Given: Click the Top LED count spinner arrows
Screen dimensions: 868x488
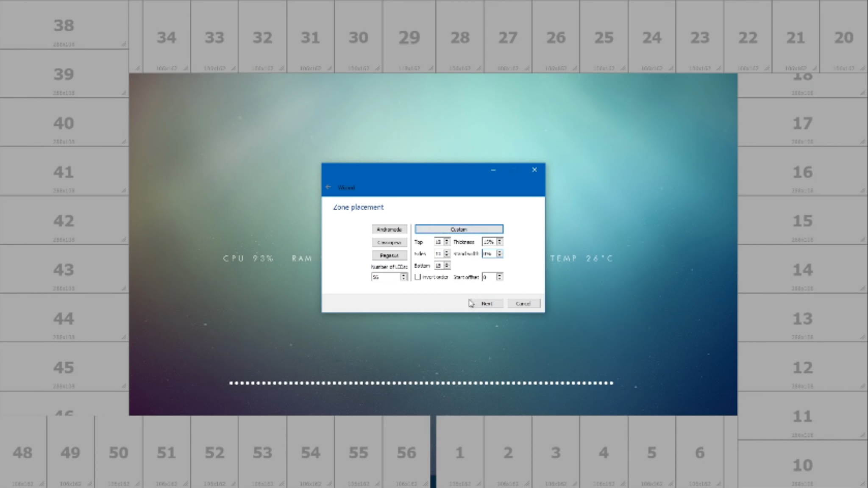Looking at the screenshot, I should [x=447, y=242].
